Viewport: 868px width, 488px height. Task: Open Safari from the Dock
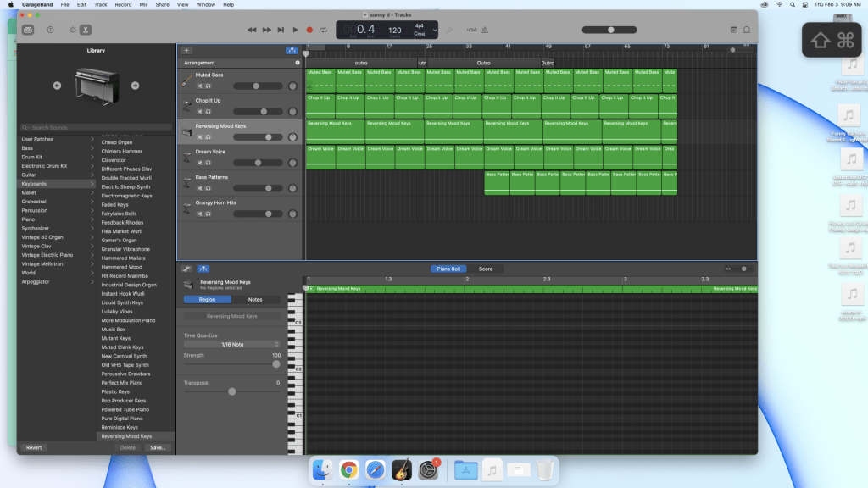tap(376, 469)
